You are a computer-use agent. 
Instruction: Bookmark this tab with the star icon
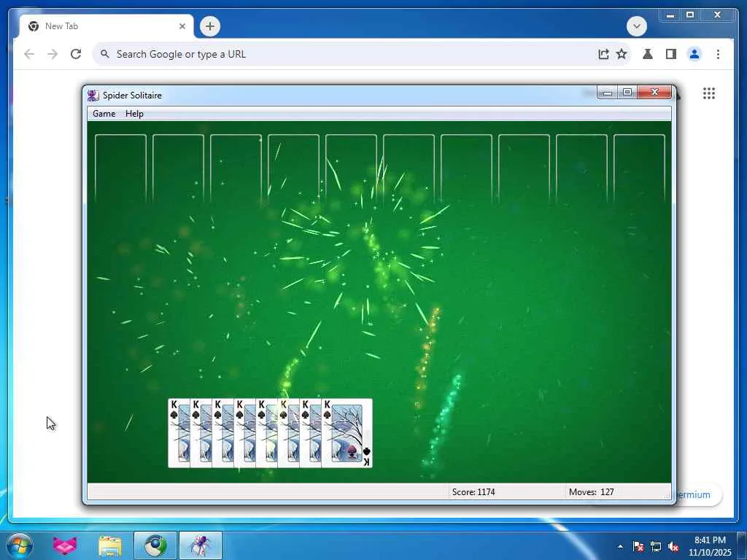[x=622, y=54]
